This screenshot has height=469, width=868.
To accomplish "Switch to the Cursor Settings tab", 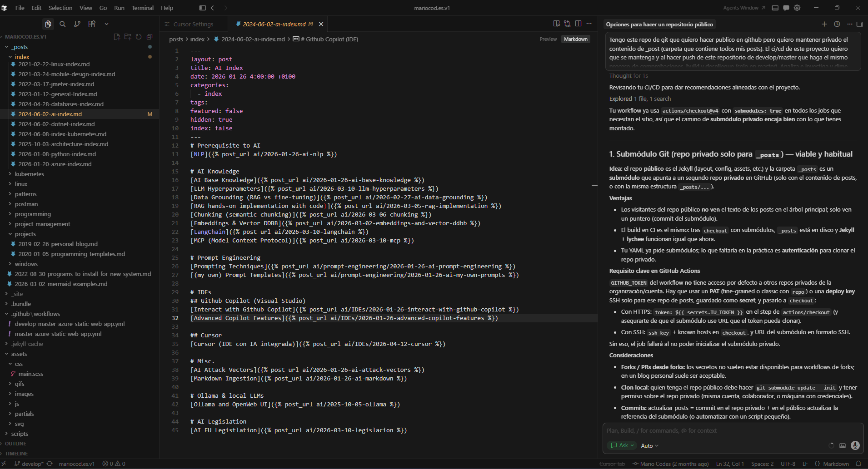I will (x=193, y=24).
